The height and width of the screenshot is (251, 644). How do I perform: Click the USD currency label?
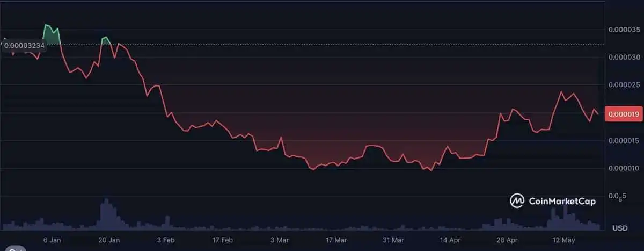[x=620, y=228]
